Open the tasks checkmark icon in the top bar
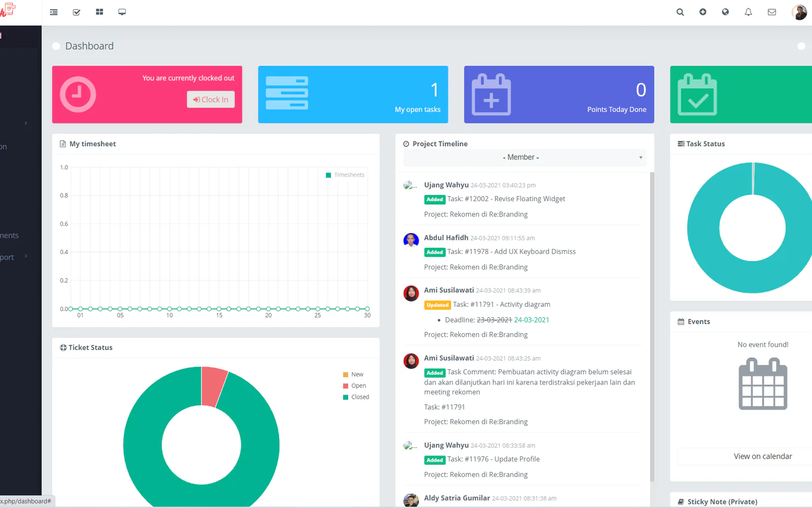 pos(77,12)
